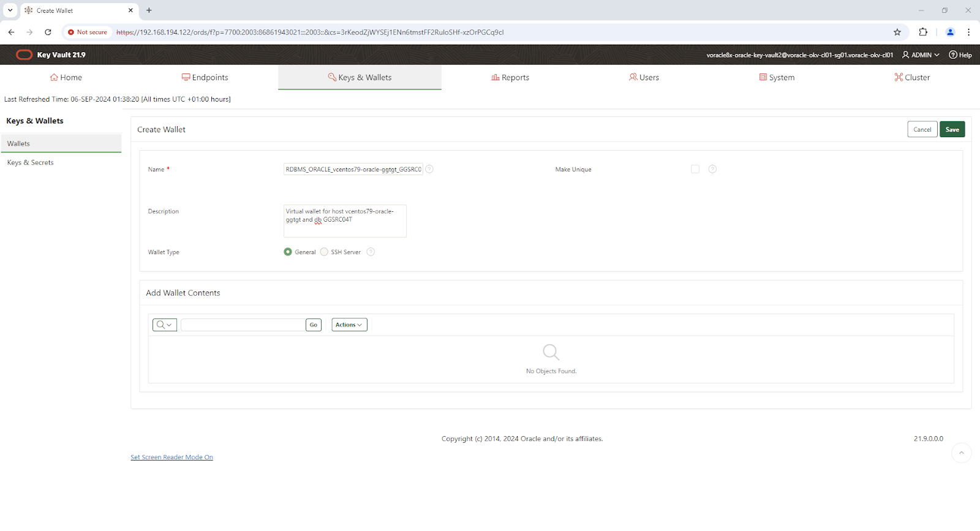The width and height of the screenshot is (980, 531).
Task: Show help for the Name field
Action: pos(429,169)
